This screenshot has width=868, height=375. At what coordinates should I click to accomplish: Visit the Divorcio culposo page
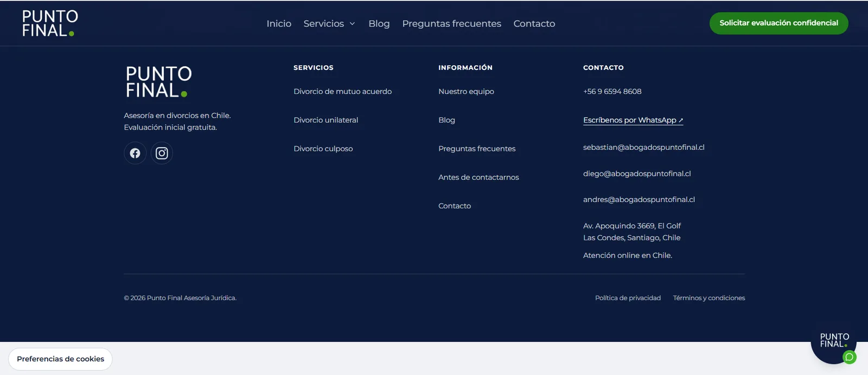click(x=323, y=149)
